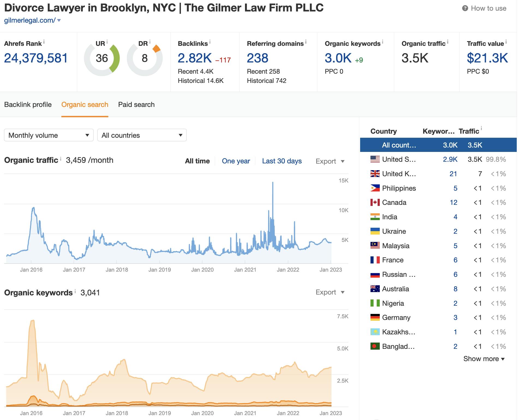This screenshot has width=520, height=420.
Task: Click the UR info icon
Action: pos(107,42)
